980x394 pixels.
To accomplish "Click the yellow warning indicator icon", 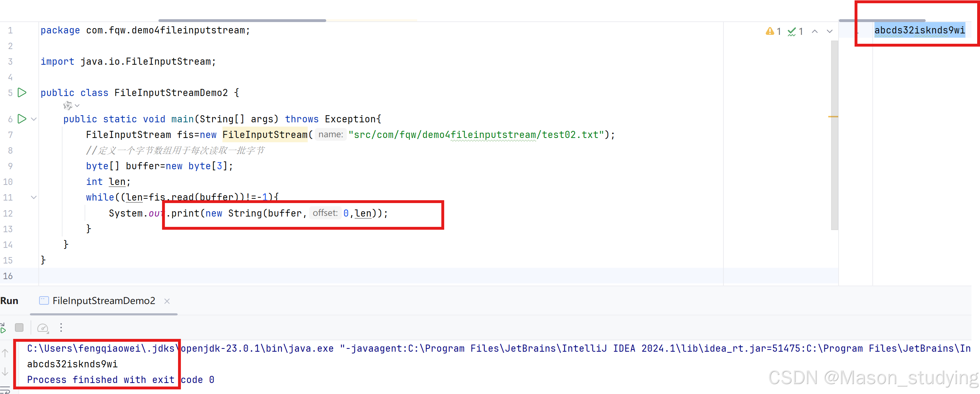I will coord(770,31).
